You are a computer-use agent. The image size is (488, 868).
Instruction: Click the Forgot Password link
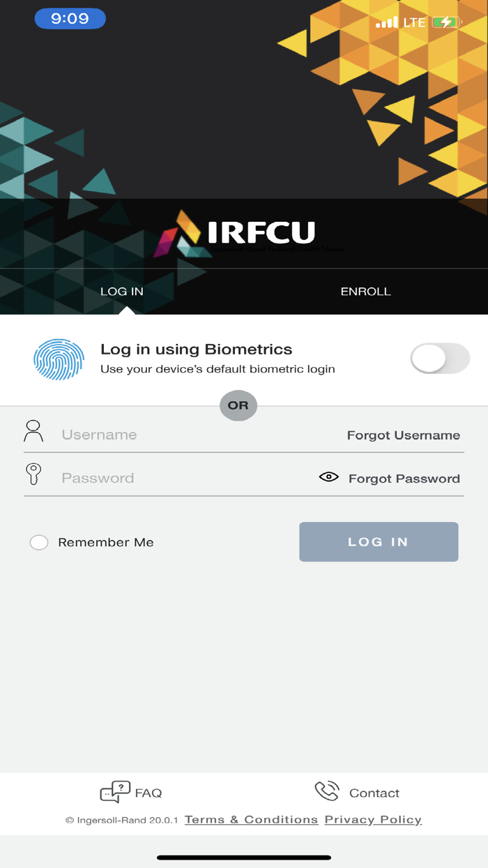pos(403,478)
